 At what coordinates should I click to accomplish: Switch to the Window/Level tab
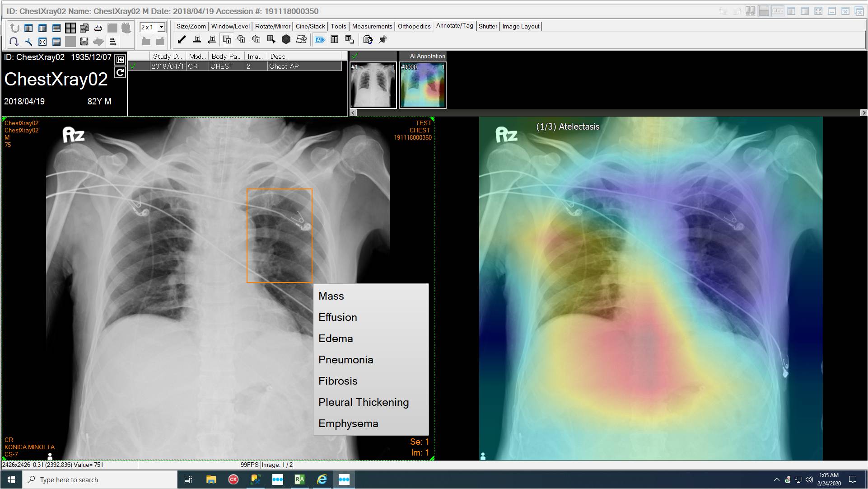(230, 26)
